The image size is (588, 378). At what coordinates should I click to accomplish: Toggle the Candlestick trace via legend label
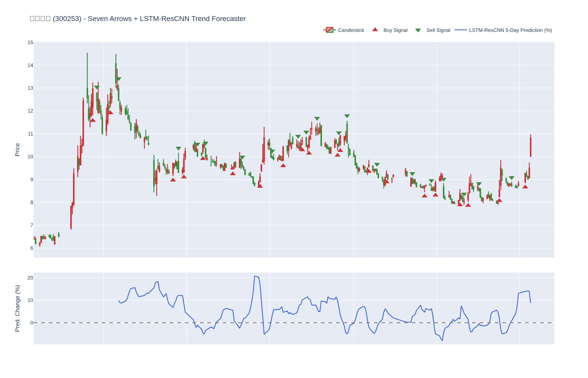[x=351, y=30]
